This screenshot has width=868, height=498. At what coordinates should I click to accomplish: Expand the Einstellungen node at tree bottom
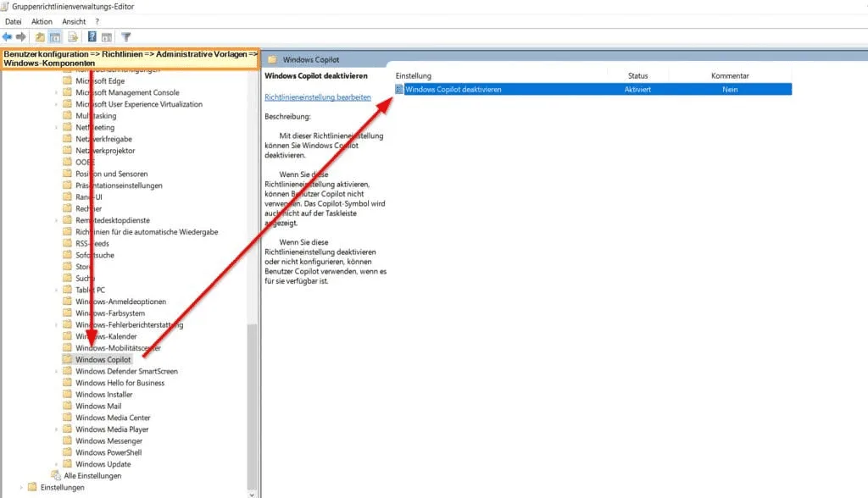21,488
